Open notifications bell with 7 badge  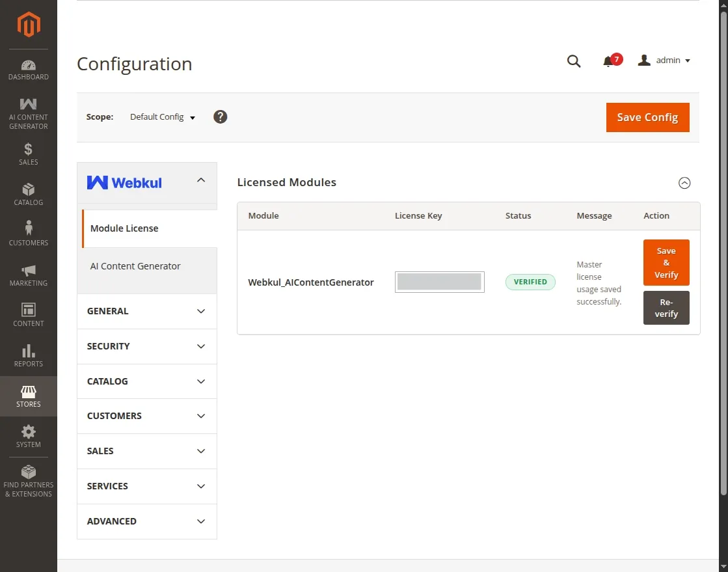pyautogui.click(x=612, y=61)
